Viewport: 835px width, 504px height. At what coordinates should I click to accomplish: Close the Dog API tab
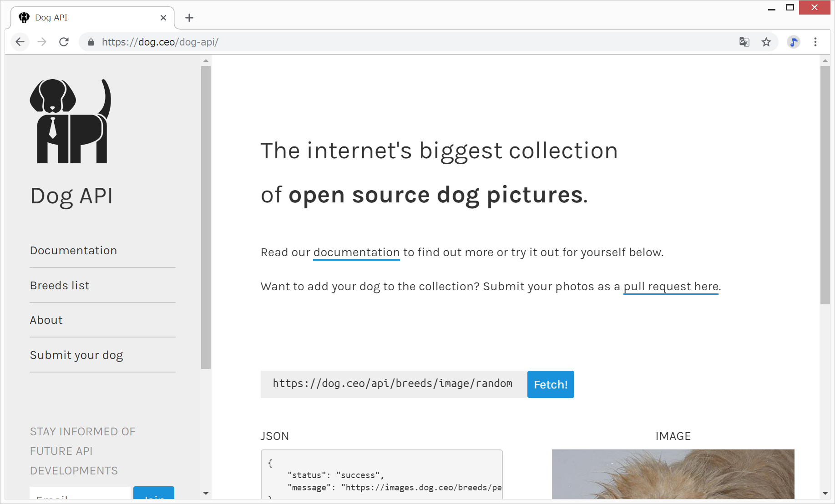(163, 18)
